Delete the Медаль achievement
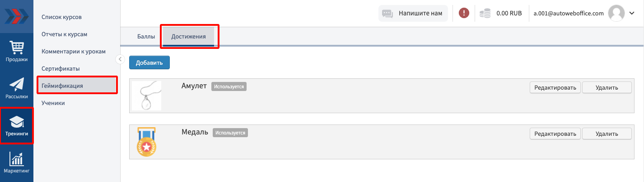Screen dimensions: 644x182 click(x=607, y=133)
